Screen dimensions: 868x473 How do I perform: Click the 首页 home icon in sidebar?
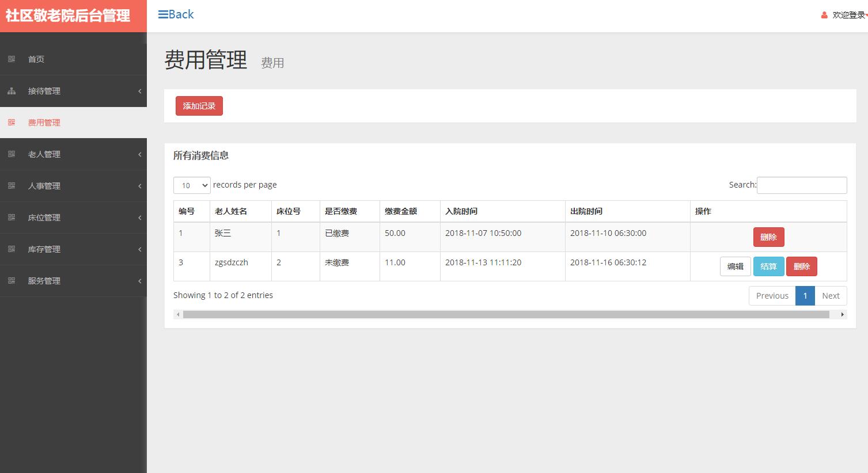click(x=11, y=59)
